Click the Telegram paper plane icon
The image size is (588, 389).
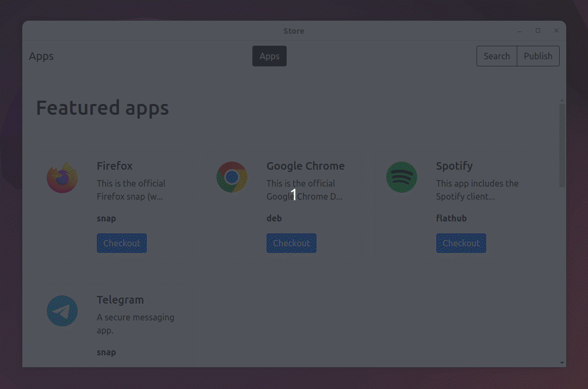(x=62, y=311)
